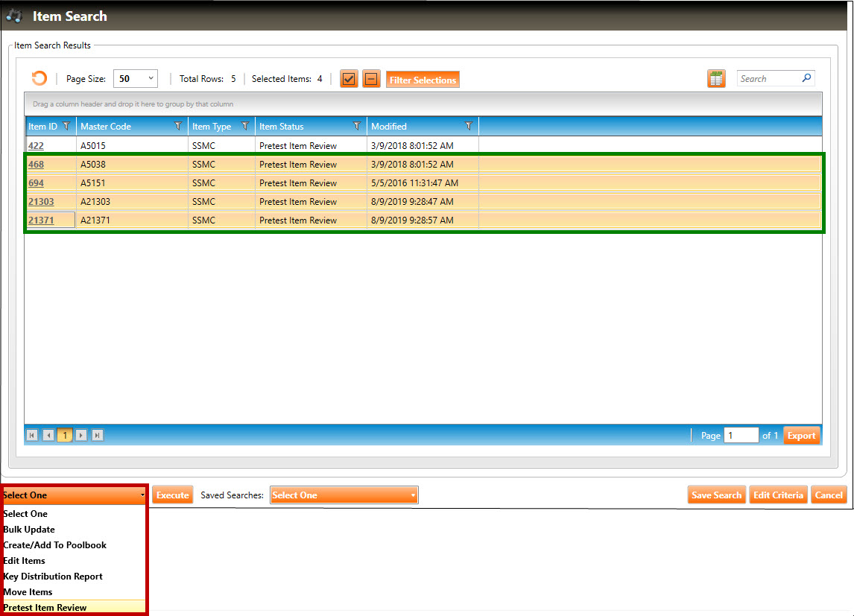Click the select all checkmark icon
Image resolution: width=854 pixels, height=616 pixels.
349,79
